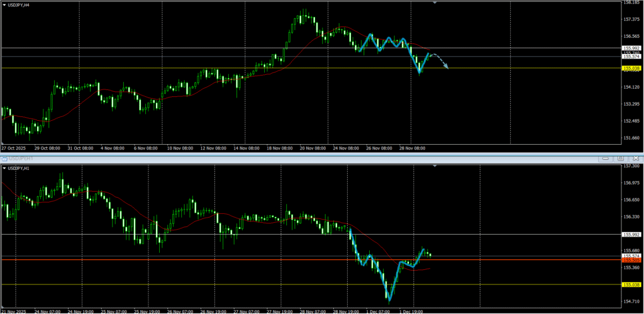Image resolution: width=644 pixels, height=314 pixels.
Task: Click the 158.185 level on H4 price scale
Action: (x=631, y=3)
